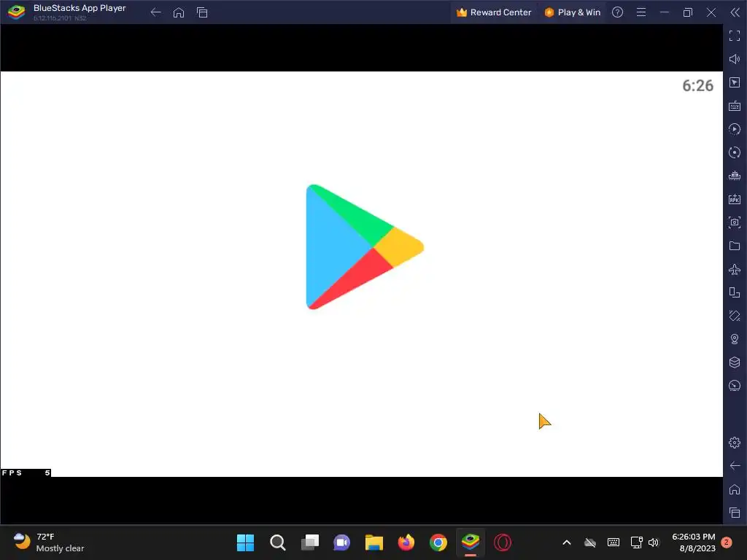
Task: Open File Explorer from taskbar
Action: coord(374,542)
